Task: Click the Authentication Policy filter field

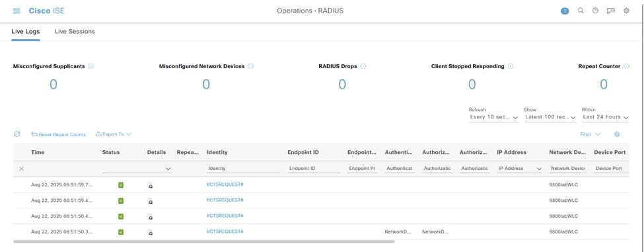Action: click(400, 169)
